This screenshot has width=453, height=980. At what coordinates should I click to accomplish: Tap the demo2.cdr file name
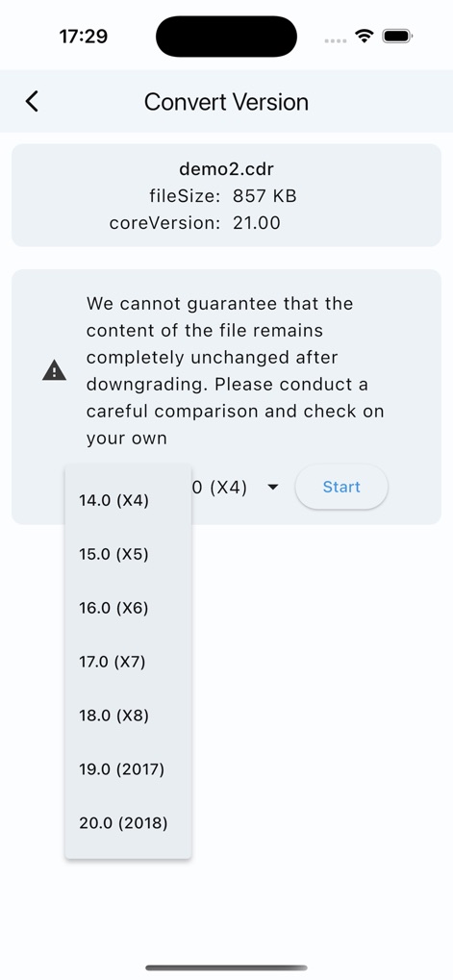tap(226, 168)
